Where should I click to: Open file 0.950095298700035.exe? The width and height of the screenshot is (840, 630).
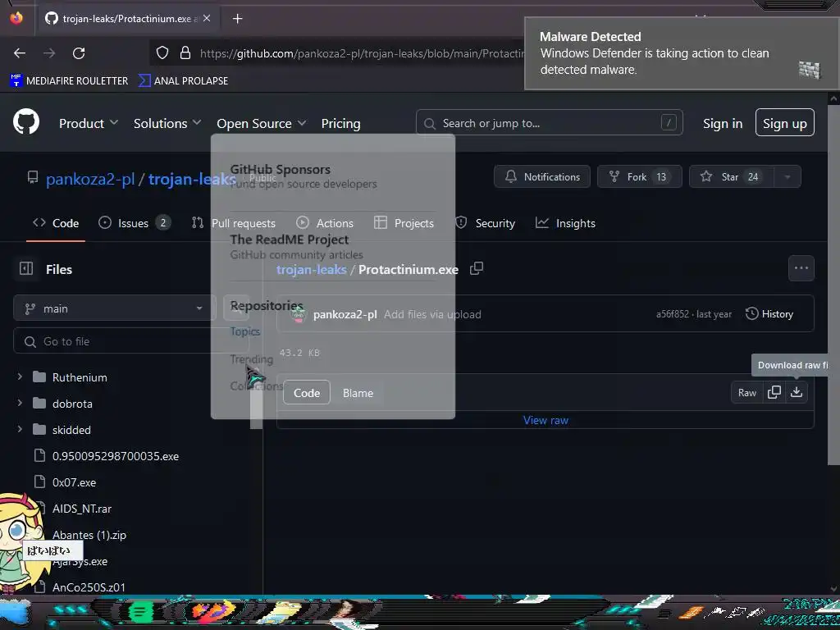(116, 456)
